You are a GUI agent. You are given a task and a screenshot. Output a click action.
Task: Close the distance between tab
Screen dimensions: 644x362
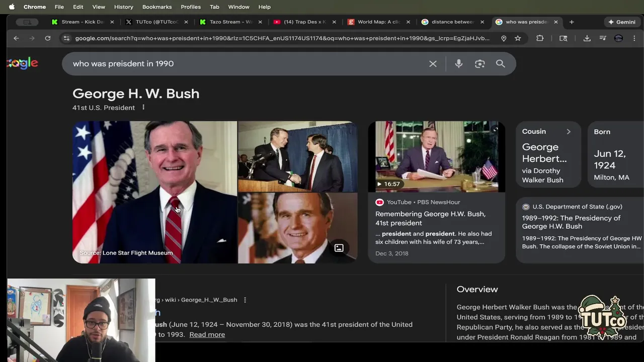[x=482, y=22]
